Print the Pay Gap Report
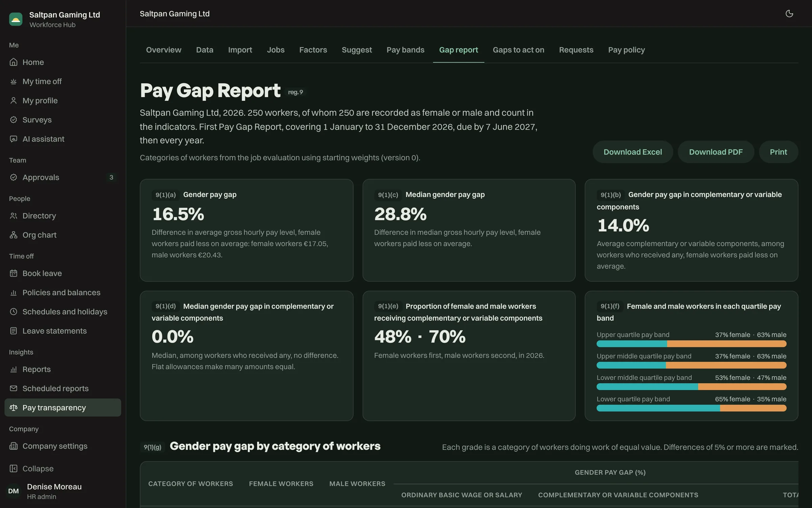 coord(778,152)
